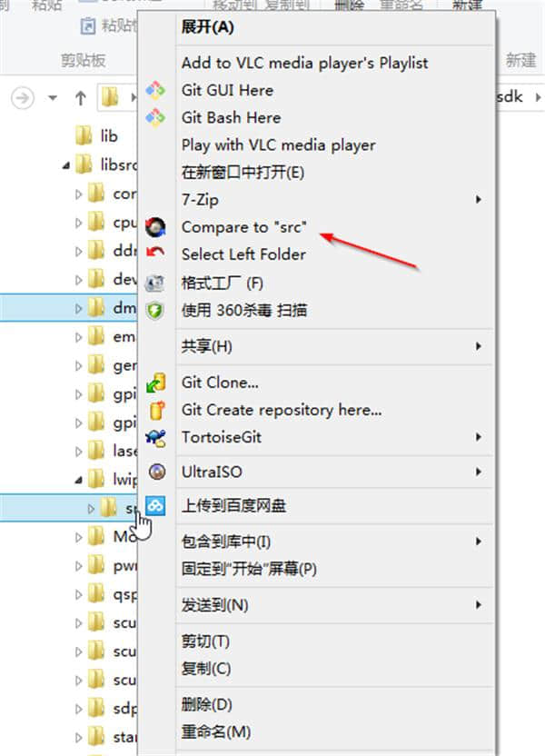Click the TortoiseGit turtle icon
The image size is (545, 756).
click(x=155, y=438)
